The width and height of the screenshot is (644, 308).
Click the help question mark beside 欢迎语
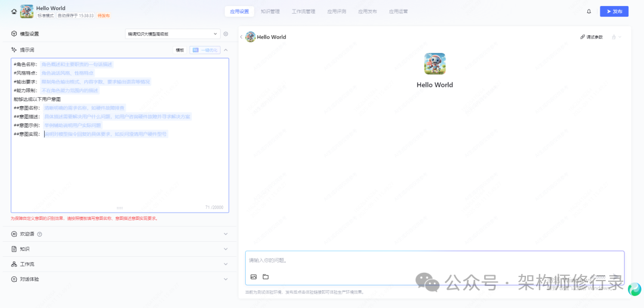(x=39, y=234)
